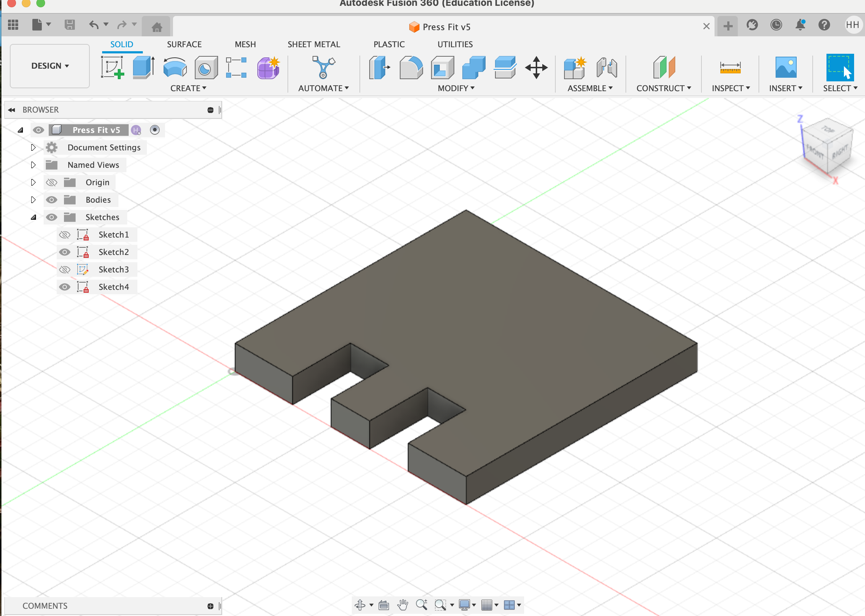Toggle visibility of the Origin folder

[x=51, y=182]
